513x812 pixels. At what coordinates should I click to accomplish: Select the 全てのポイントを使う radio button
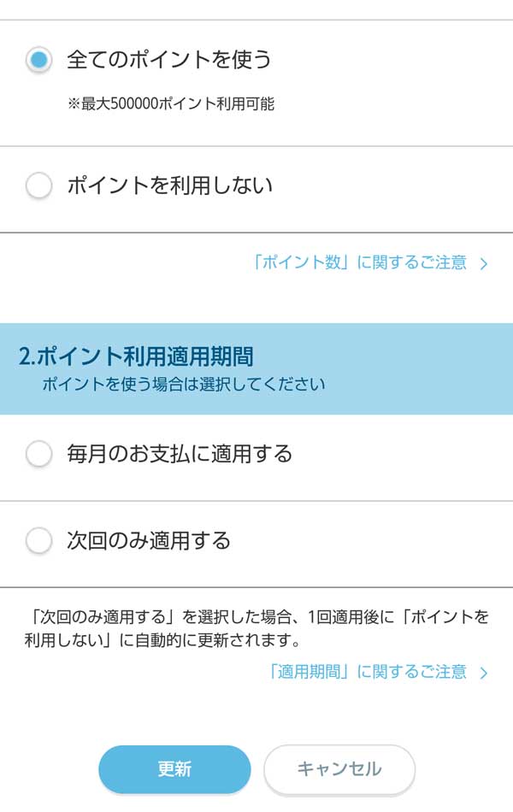(38, 60)
